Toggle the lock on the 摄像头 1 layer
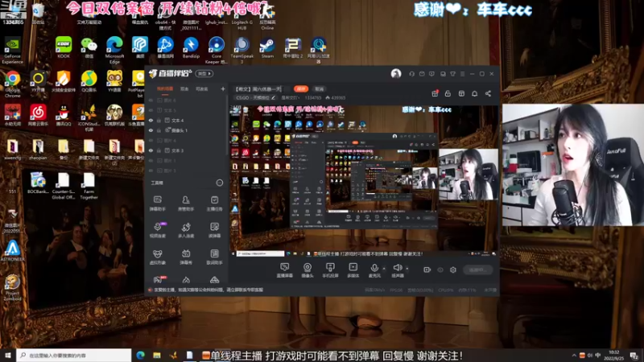 click(159, 130)
